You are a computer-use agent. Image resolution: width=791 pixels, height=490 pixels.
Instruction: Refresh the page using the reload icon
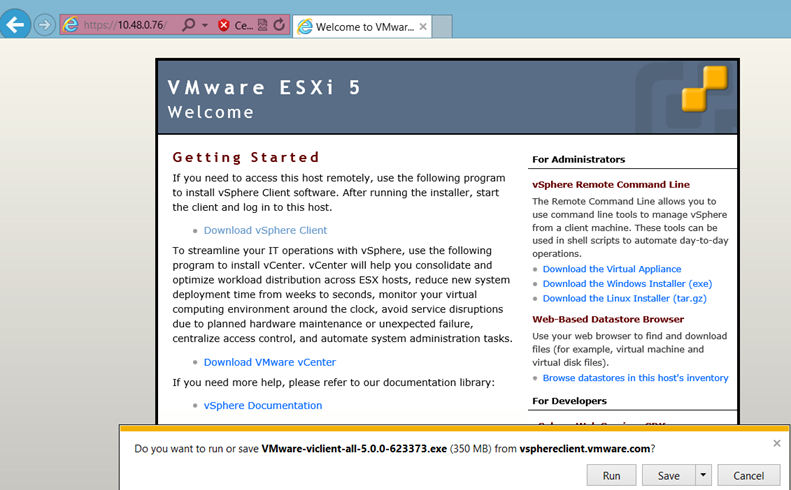279,25
